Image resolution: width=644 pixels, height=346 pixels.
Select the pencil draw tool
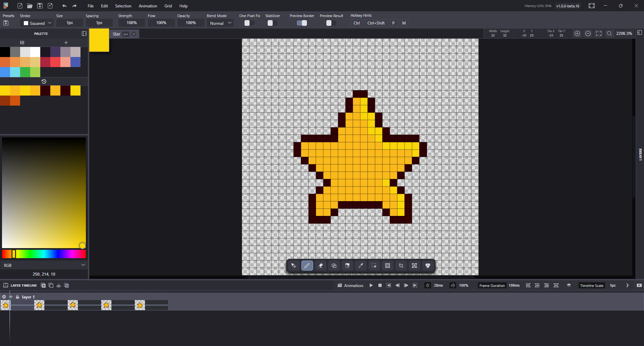[x=307, y=266]
